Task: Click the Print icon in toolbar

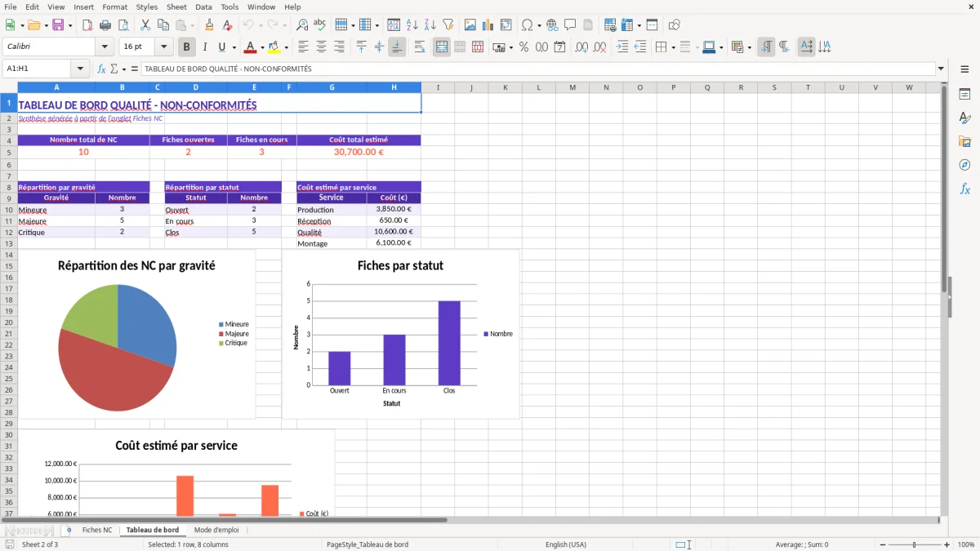Action: pos(105,25)
